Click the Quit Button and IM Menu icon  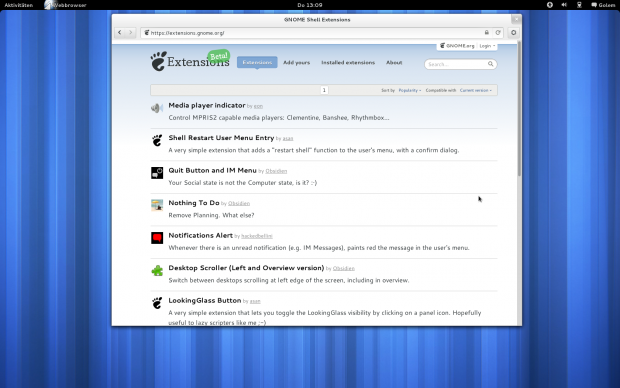[157, 173]
